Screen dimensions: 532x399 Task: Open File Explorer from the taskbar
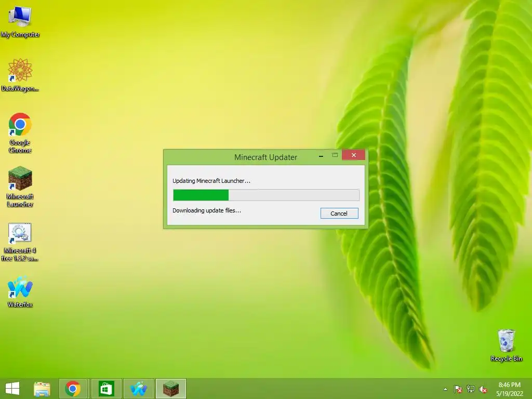[42, 389]
